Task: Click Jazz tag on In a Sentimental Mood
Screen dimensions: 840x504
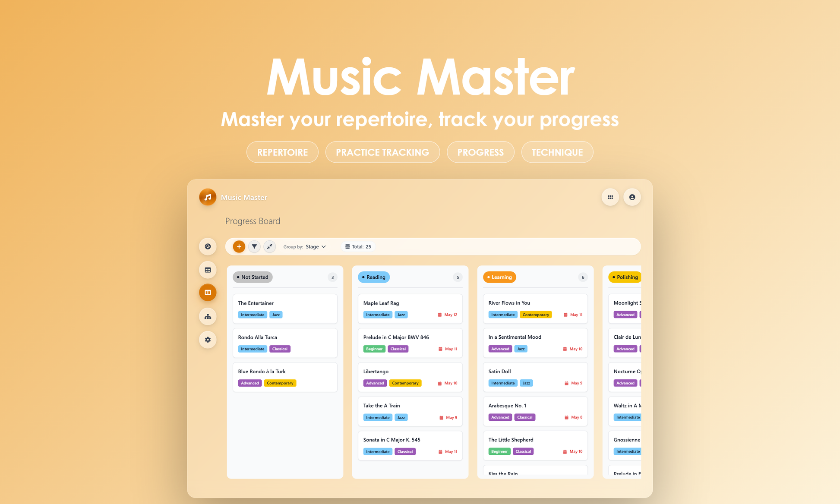Action: 521,349
